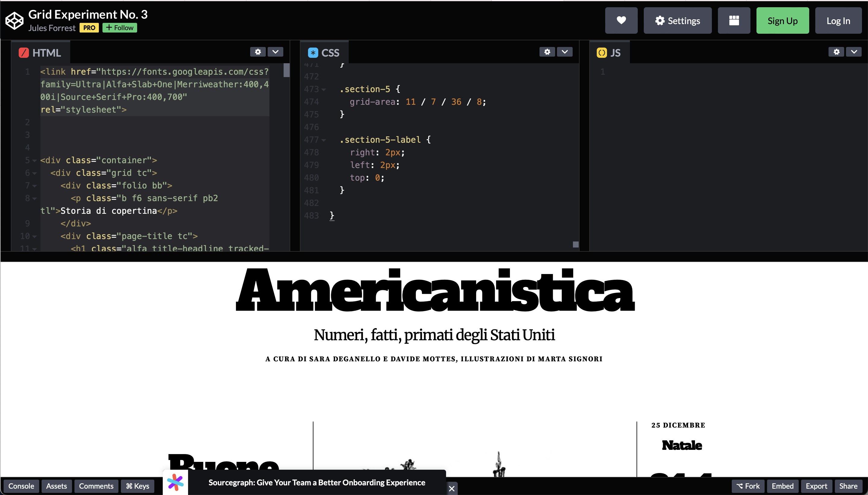Viewport: 868px width, 495px height.
Task: Click the CodePen logo icon
Action: click(x=14, y=20)
